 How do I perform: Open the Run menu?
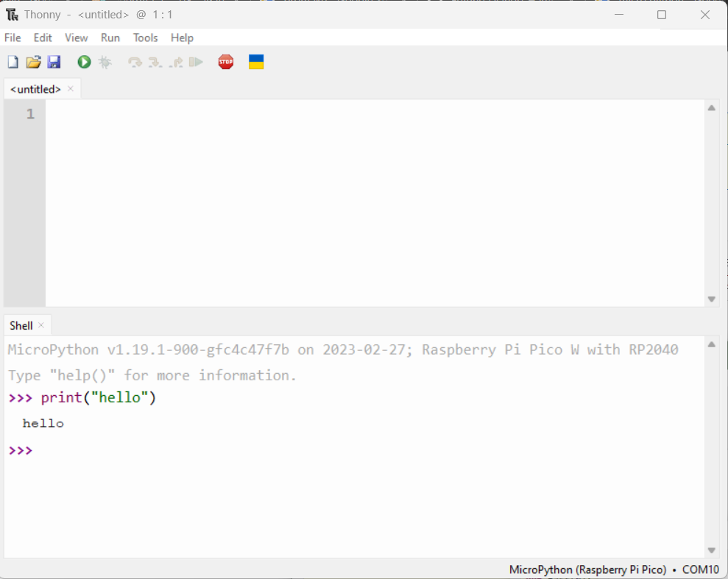pyautogui.click(x=110, y=38)
